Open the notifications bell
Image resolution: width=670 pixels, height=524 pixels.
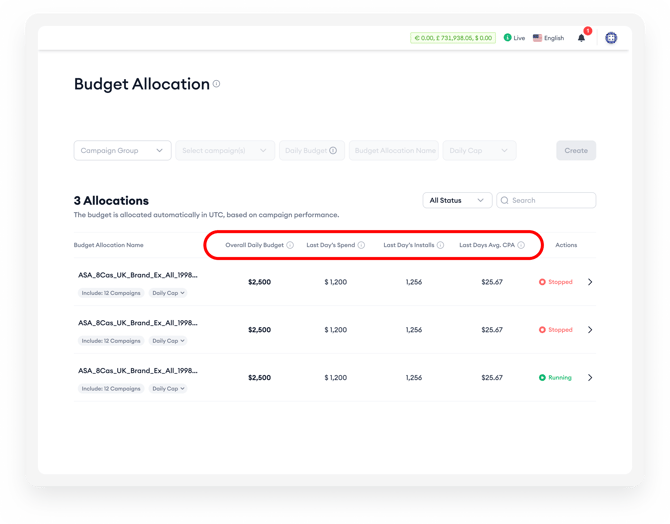(581, 38)
